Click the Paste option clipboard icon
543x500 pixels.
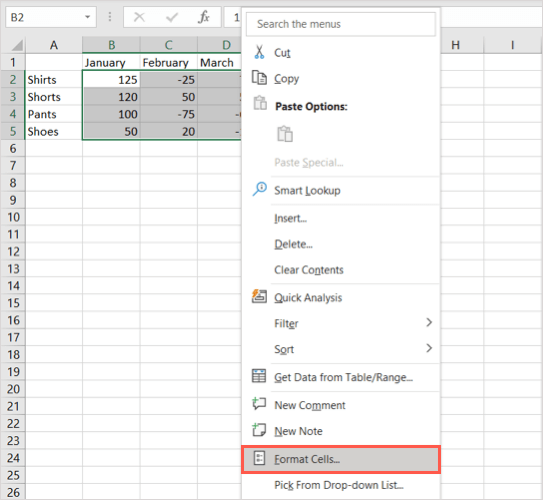285,134
